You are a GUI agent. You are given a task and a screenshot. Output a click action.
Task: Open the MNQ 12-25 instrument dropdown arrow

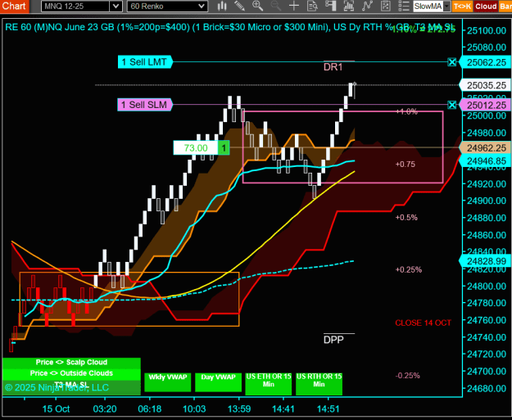pos(116,7)
